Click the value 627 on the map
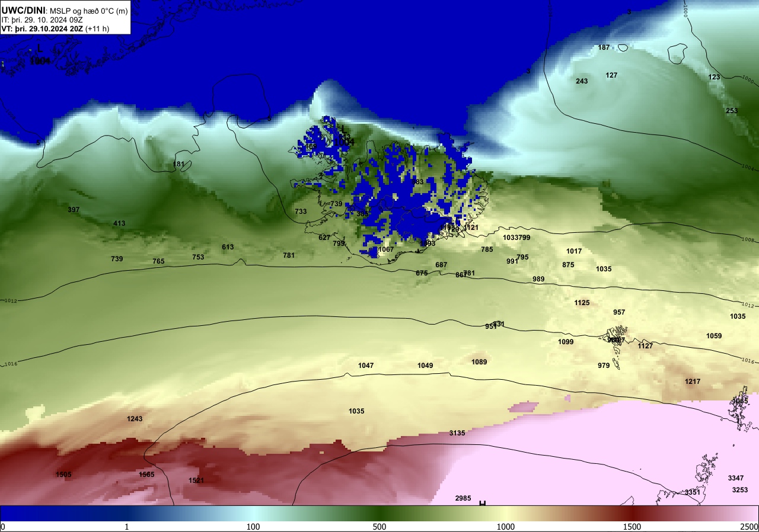Screen dimensions: 759x532 324,238
